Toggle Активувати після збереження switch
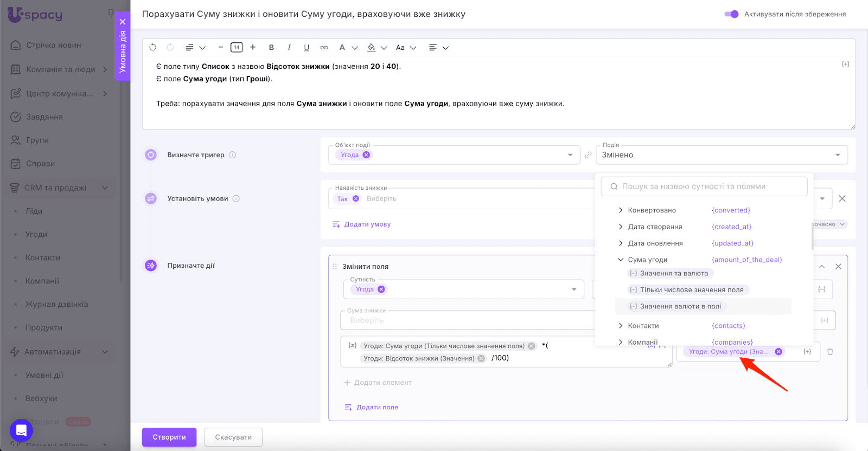Image resolution: width=868 pixels, height=451 pixels. [x=731, y=14]
